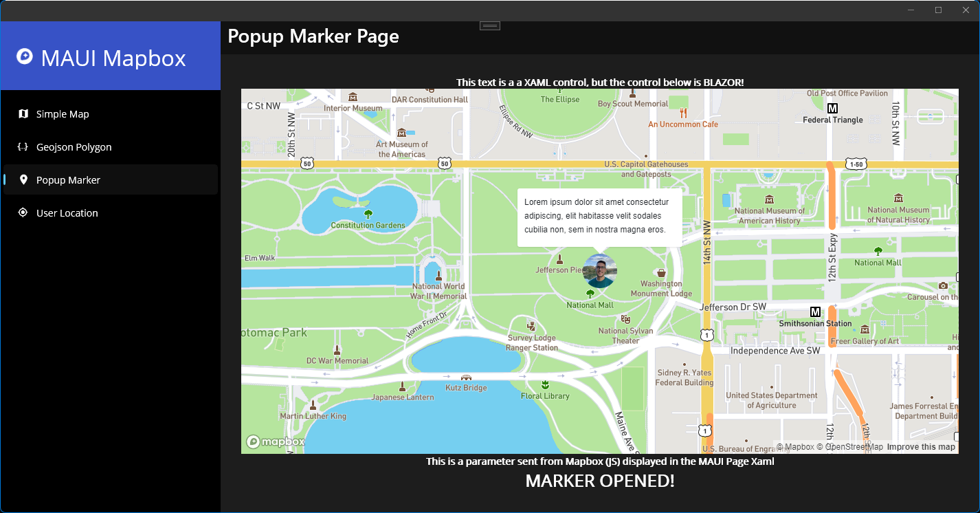Select the Popup Marker pin icon
The height and width of the screenshot is (513, 980).
coord(23,179)
